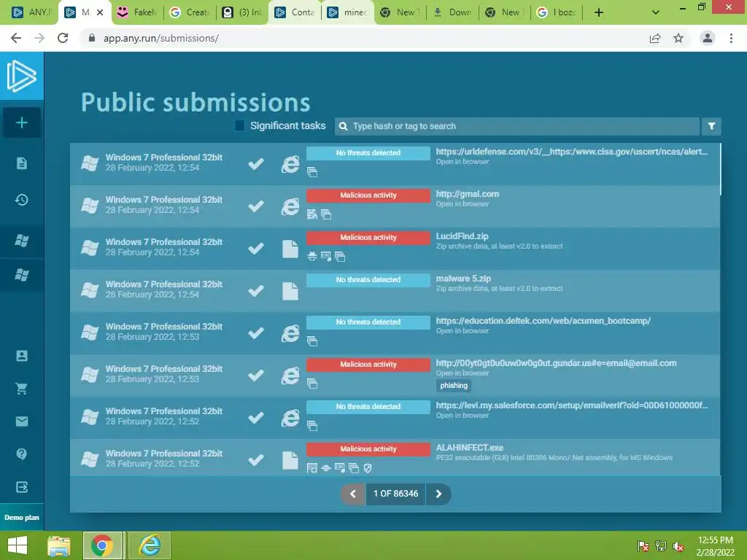Click Demo plan label in sidebar
This screenshot has height=560, width=747.
pos(21,517)
